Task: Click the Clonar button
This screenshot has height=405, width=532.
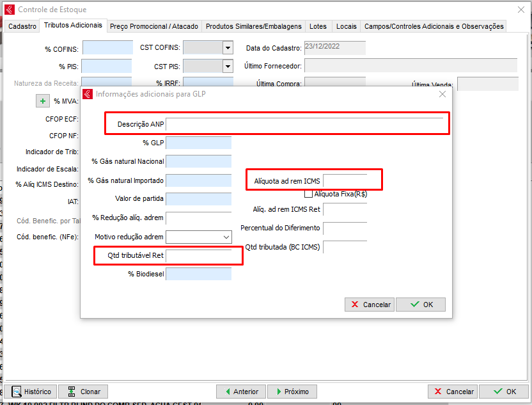Action: click(83, 392)
